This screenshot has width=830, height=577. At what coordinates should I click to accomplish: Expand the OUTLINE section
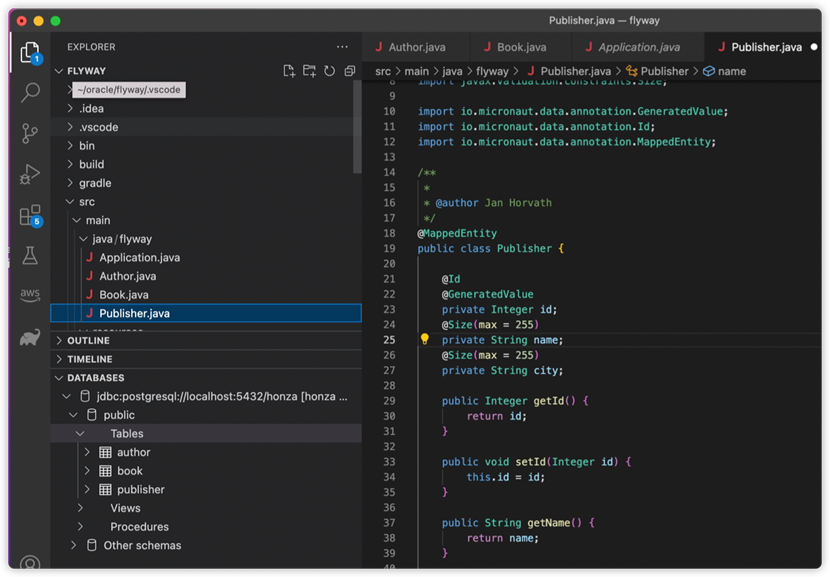pos(88,341)
